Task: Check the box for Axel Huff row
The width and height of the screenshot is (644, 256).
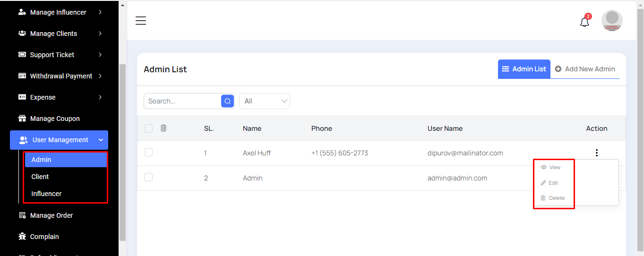Action: [148, 152]
